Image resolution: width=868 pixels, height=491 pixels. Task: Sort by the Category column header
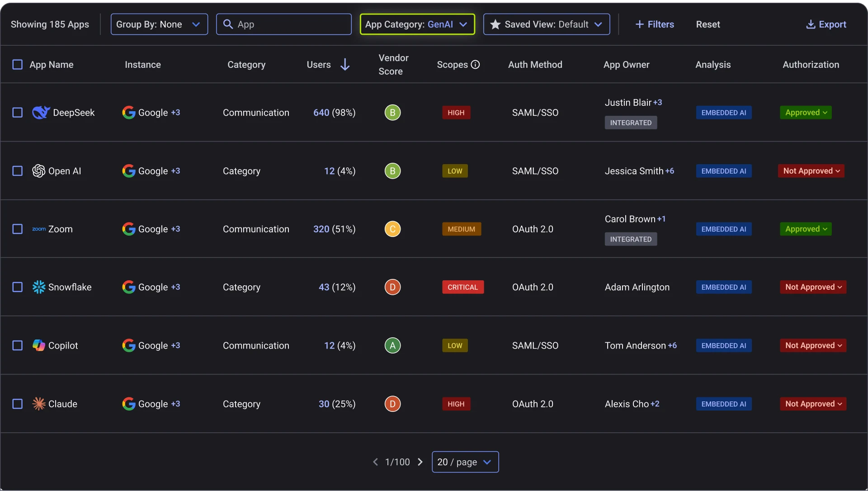click(246, 65)
